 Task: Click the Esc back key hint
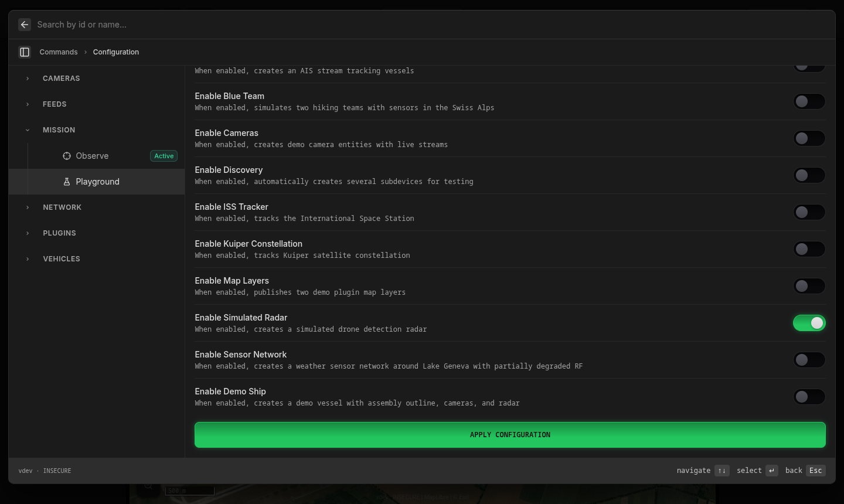coord(816,471)
